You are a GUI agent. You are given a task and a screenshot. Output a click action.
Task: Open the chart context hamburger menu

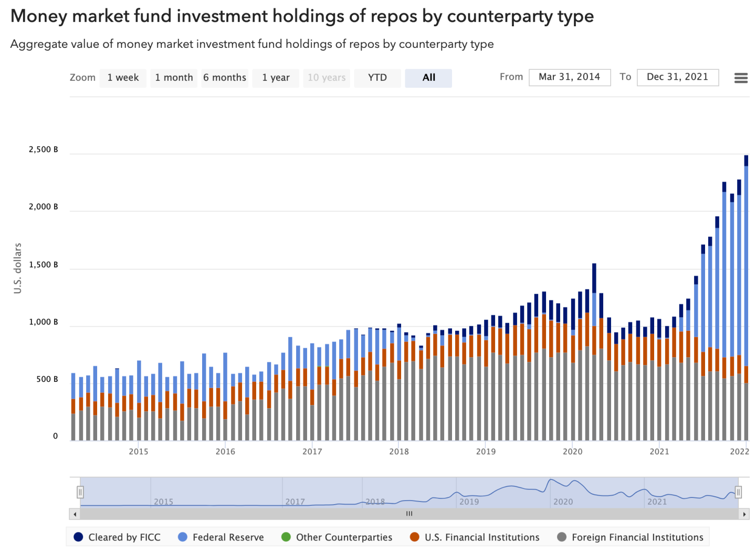coord(741,78)
